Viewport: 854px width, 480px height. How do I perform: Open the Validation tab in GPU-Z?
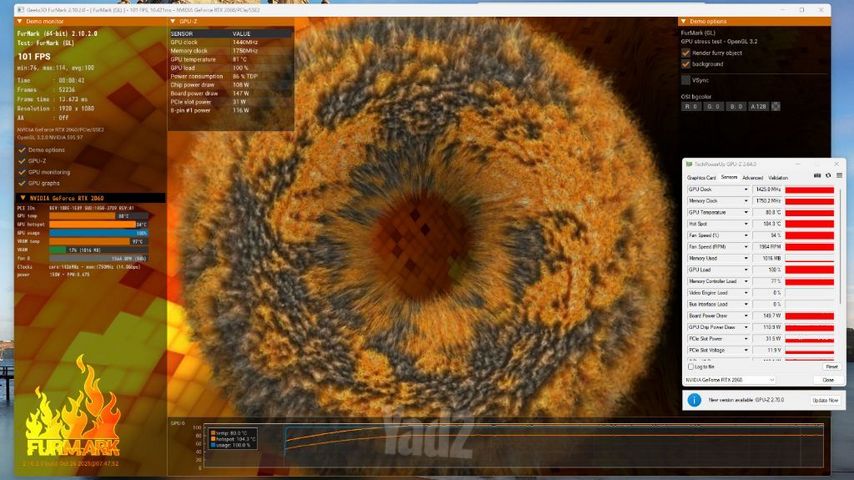pyautogui.click(x=778, y=178)
